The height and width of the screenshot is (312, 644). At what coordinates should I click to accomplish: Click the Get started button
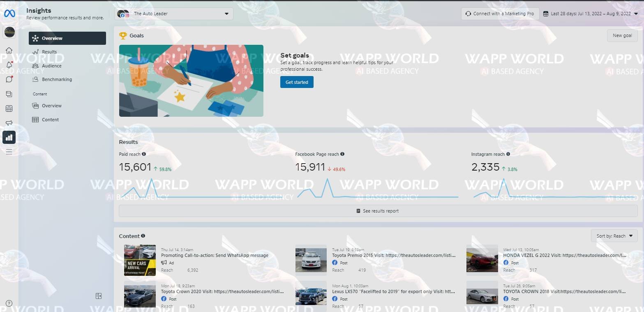tap(297, 82)
